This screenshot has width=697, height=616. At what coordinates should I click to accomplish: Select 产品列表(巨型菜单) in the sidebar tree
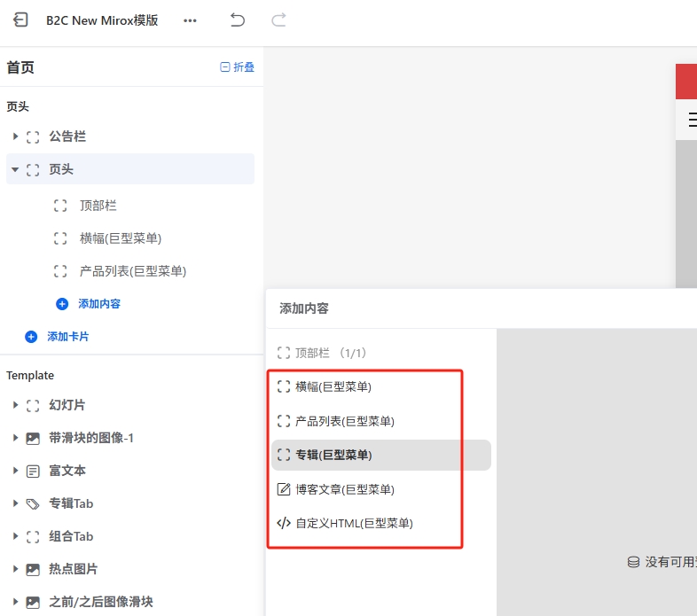click(132, 271)
